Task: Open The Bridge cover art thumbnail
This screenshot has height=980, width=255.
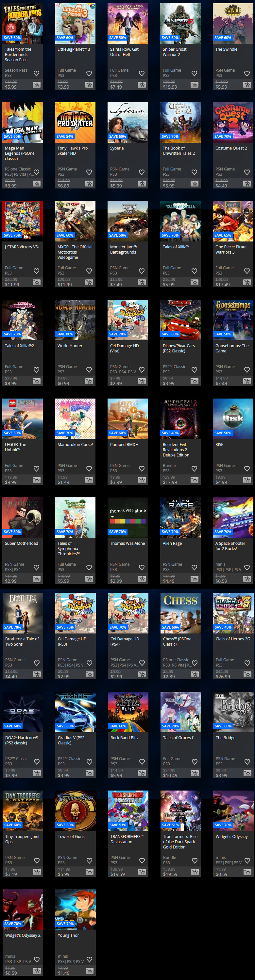Action: [x=233, y=712]
